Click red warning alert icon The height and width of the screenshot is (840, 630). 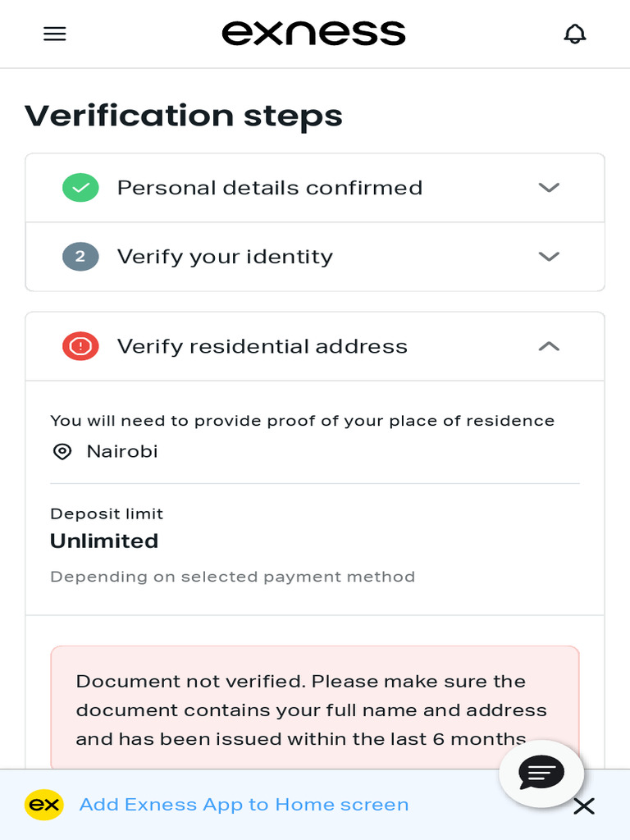80,346
